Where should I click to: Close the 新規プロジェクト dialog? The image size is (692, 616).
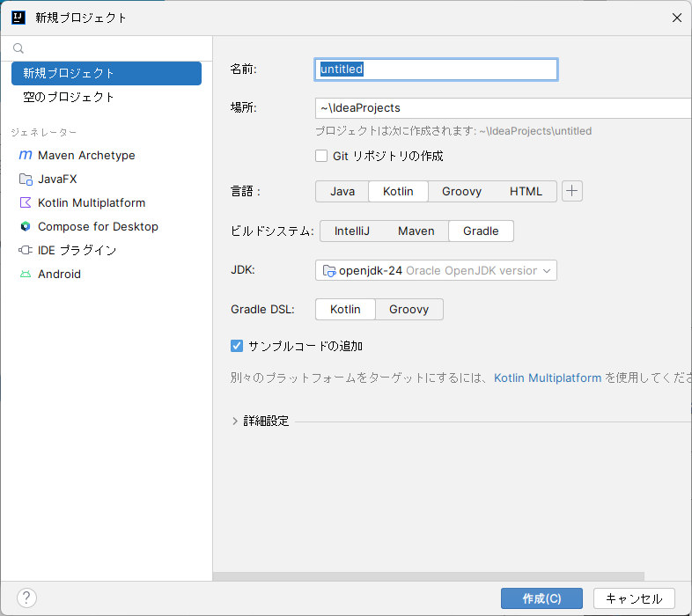coord(676,18)
